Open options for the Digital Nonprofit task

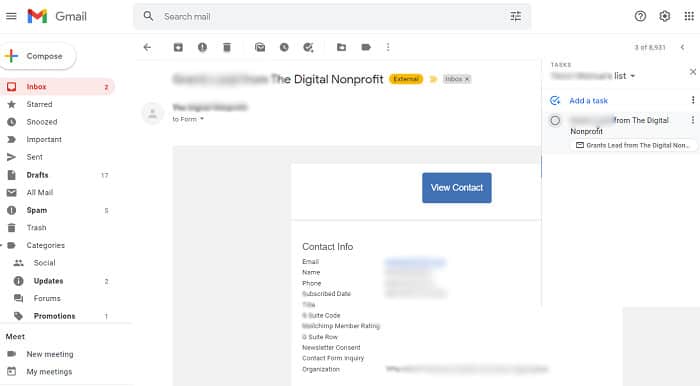(x=692, y=120)
